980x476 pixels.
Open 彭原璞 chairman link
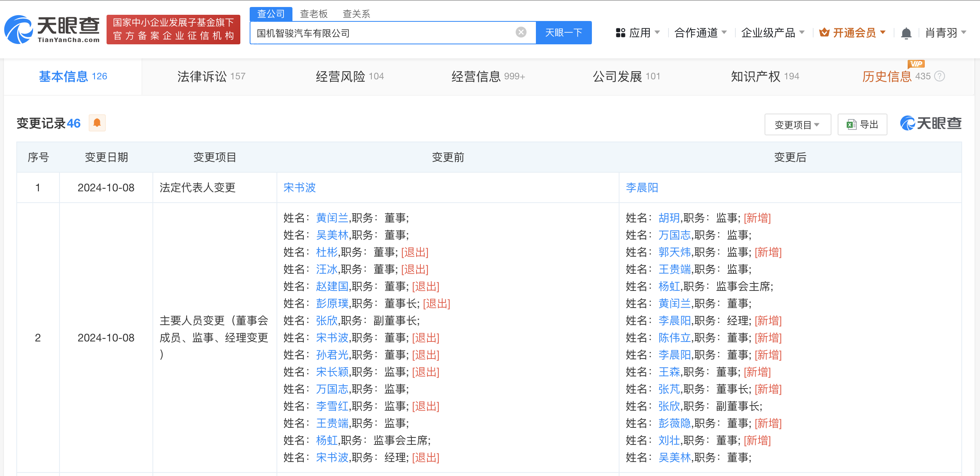[x=332, y=303]
